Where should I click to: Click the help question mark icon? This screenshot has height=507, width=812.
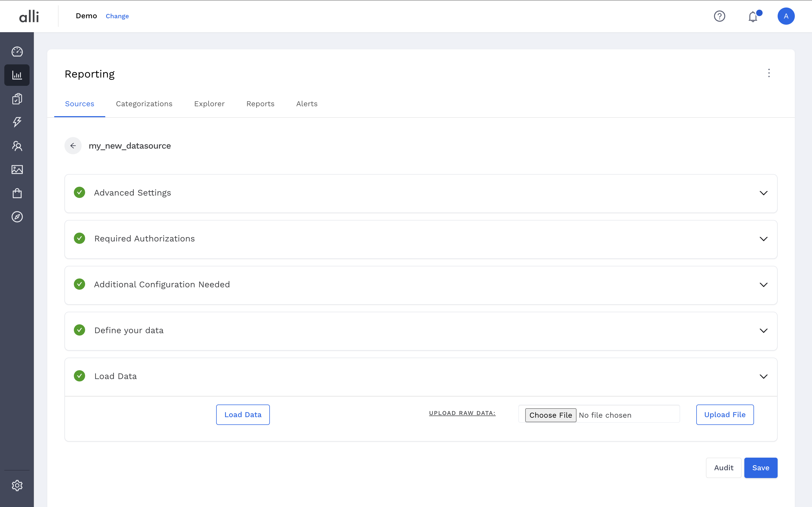(x=719, y=16)
